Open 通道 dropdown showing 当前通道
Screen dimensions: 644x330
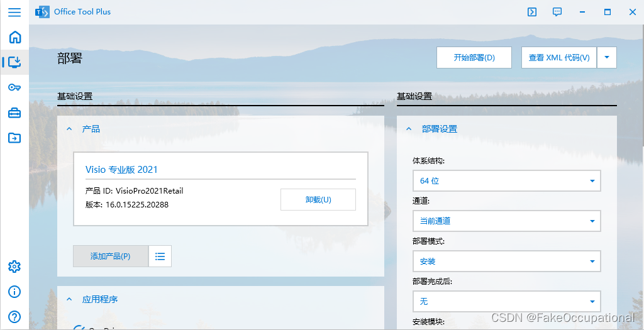click(506, 221)
